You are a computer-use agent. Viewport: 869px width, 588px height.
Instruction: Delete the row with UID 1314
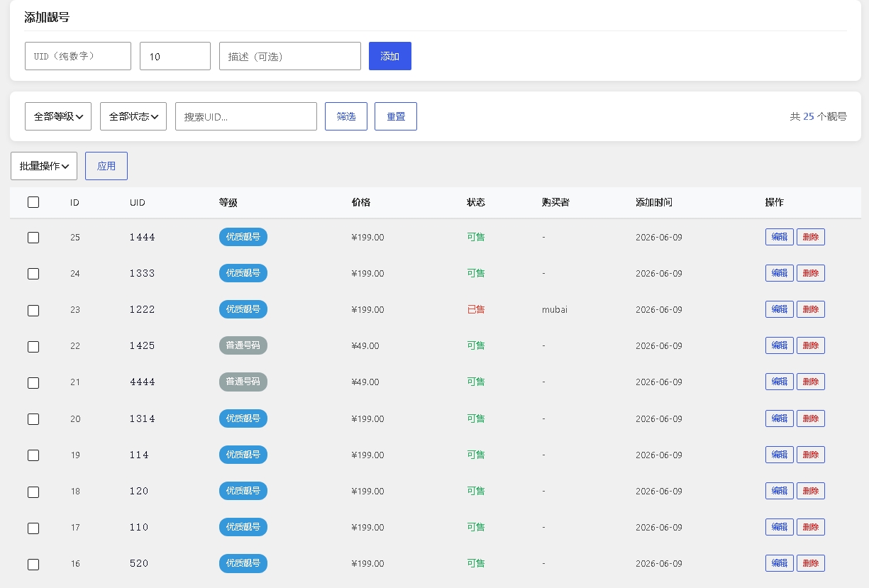pos(811,418)
